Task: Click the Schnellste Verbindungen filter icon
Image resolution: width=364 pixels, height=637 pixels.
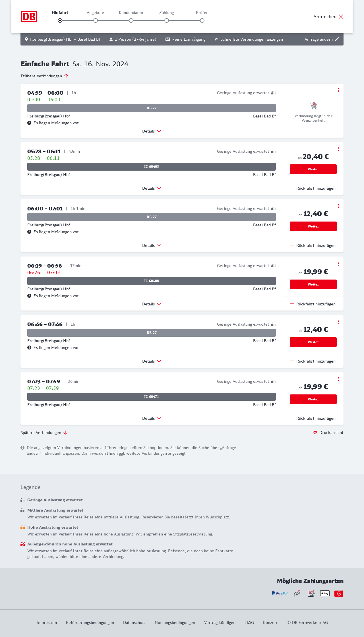Action: [x=216, y=39]
